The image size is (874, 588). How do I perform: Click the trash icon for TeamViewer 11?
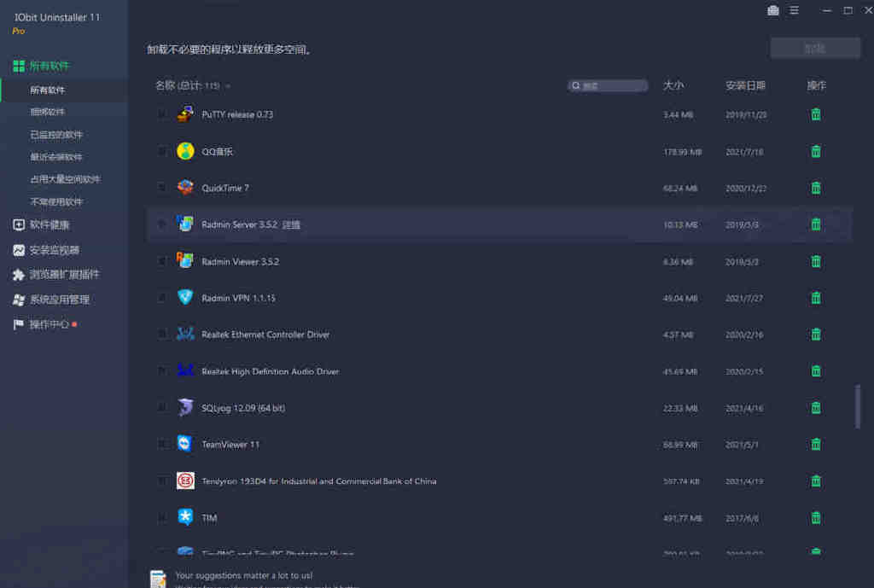click(x=815, y=445)
